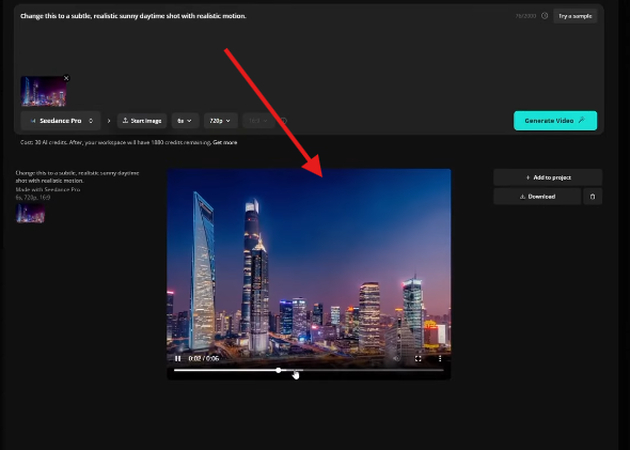Open the video player's three-dot options menu
The width and height of the screenshot is (630, 450).
point(440,358)
